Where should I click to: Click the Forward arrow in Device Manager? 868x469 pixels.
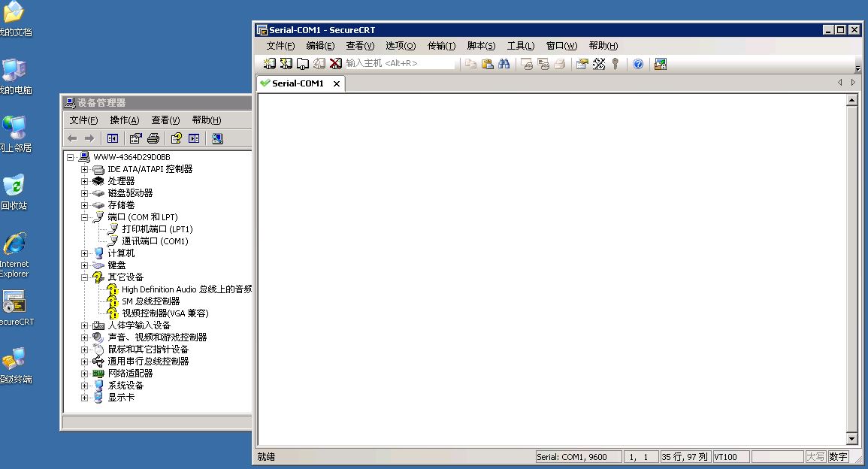[89, 138]
